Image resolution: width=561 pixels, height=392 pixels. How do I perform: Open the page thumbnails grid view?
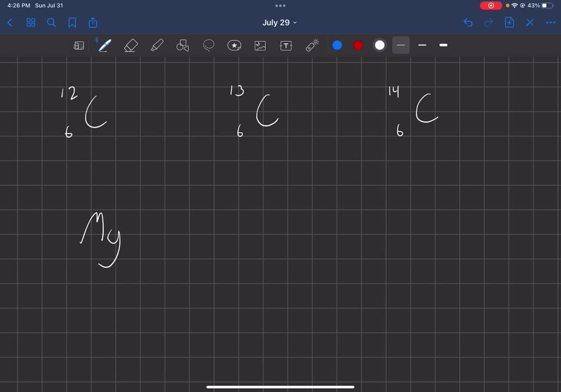[x=31, y=22]
